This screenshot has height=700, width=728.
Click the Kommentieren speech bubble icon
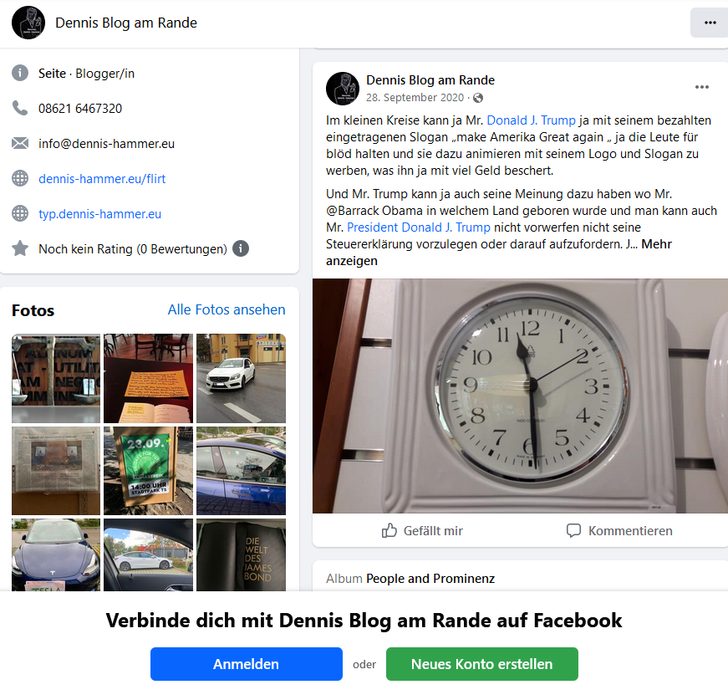point(573,530)
